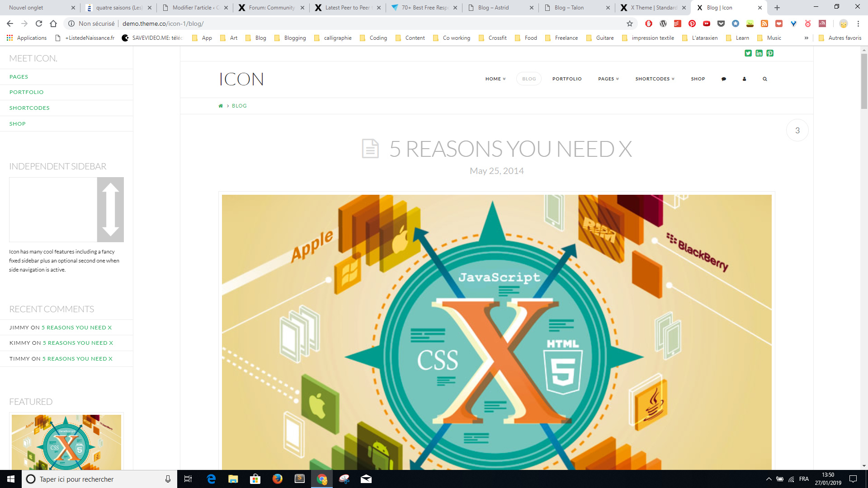Click the comment count 3 bubble
868x488 pixels.
tap(797, 131)
